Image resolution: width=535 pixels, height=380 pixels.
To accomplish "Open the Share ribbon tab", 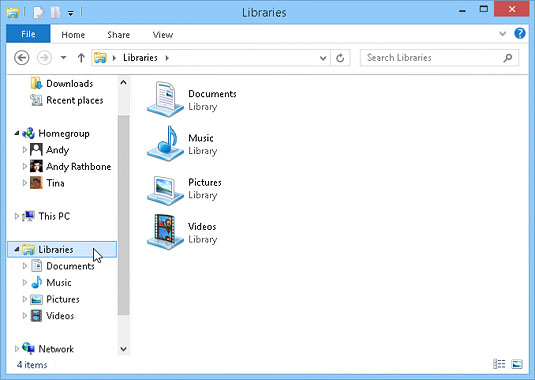I will click(x=118, y=35).
